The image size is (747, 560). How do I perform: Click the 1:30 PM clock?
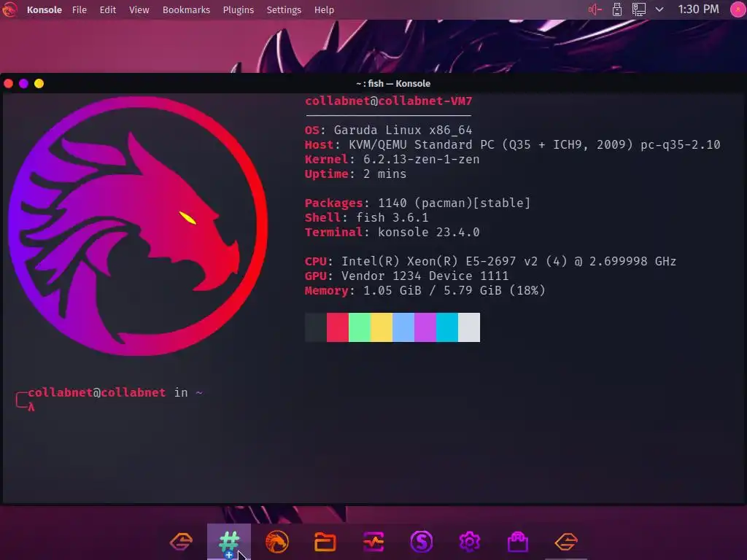point(698,9)
